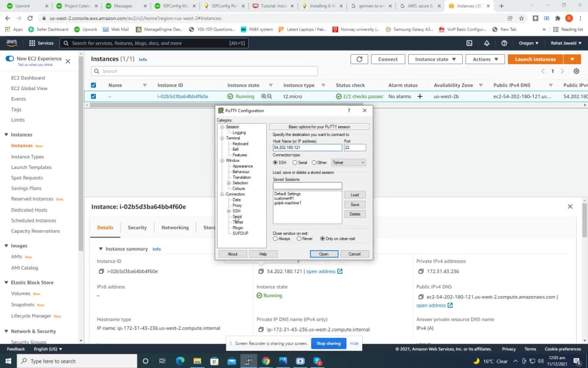588x368 pixels.
Task: Open the Oregon region selector
Action: pyautogui.click(x=529, y=43)
